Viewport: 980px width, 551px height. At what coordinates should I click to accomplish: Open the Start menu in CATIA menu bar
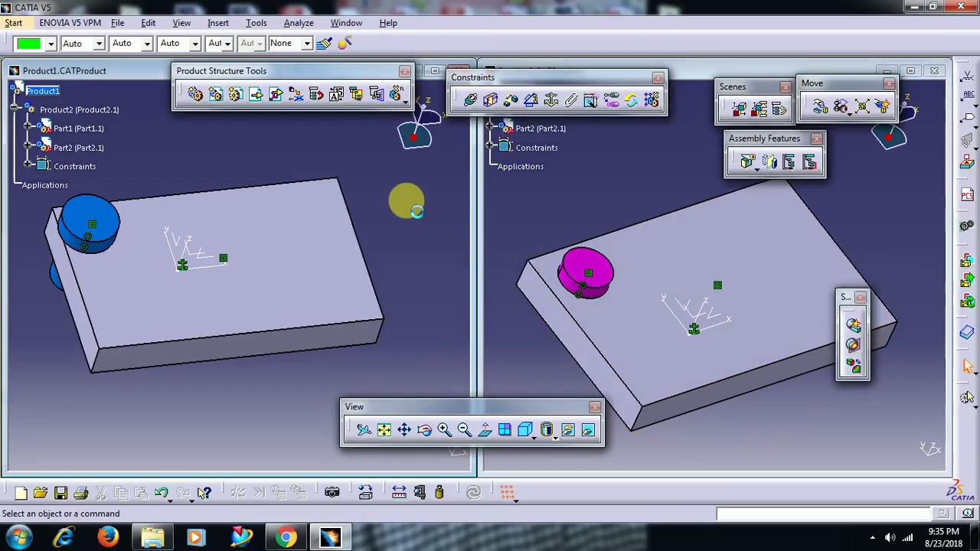pyautogui.click(x=14, y=23)
